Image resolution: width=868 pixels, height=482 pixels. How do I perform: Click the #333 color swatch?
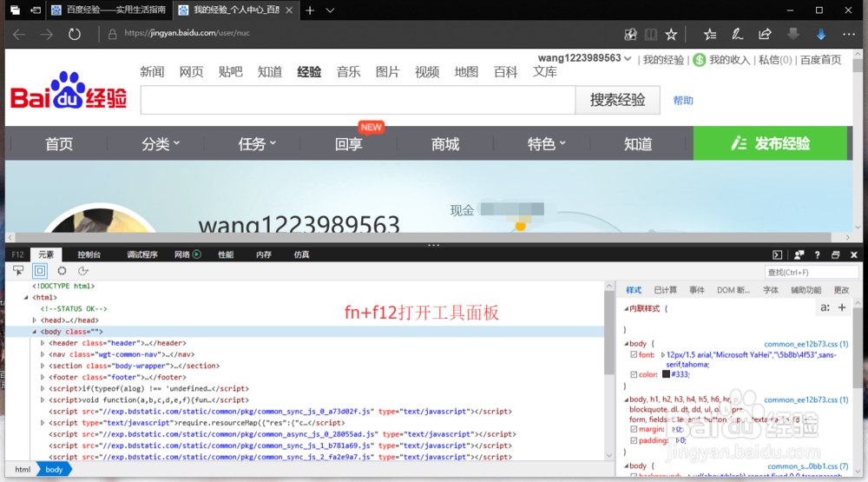point(666,374)
